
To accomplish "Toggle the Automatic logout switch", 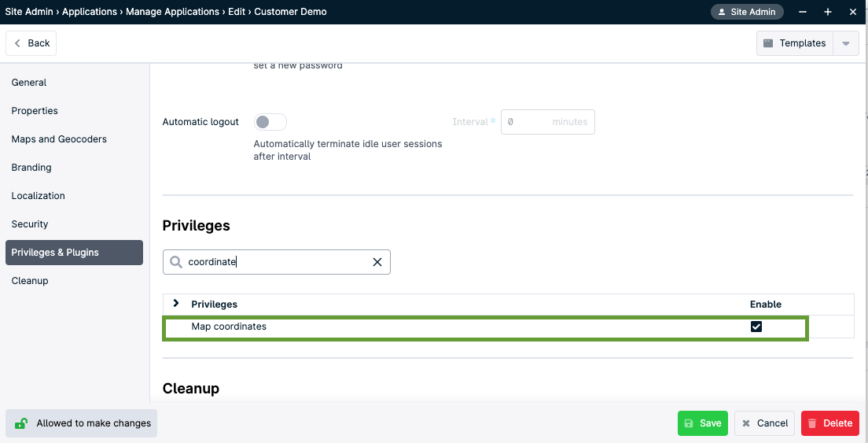I will pos(270,122).
